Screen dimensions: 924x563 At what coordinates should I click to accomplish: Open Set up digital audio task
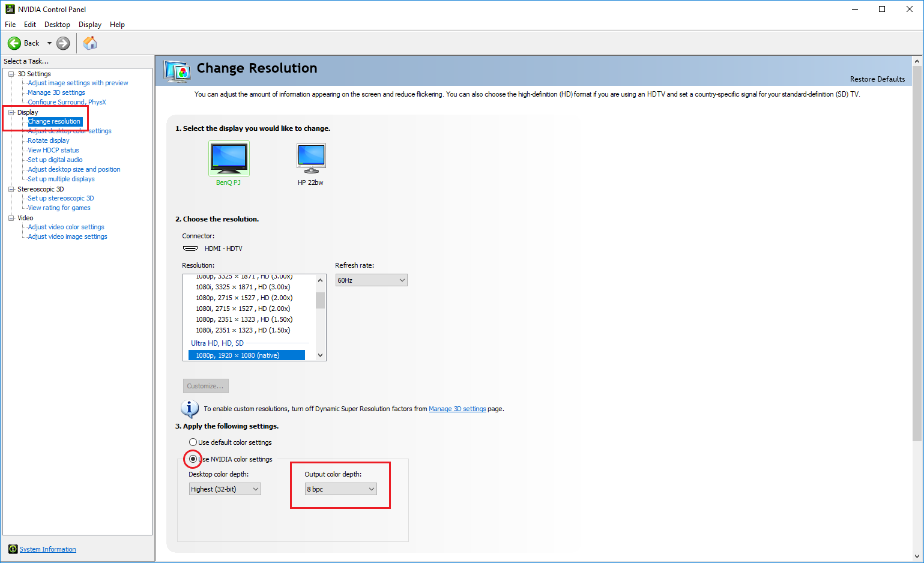55,160
